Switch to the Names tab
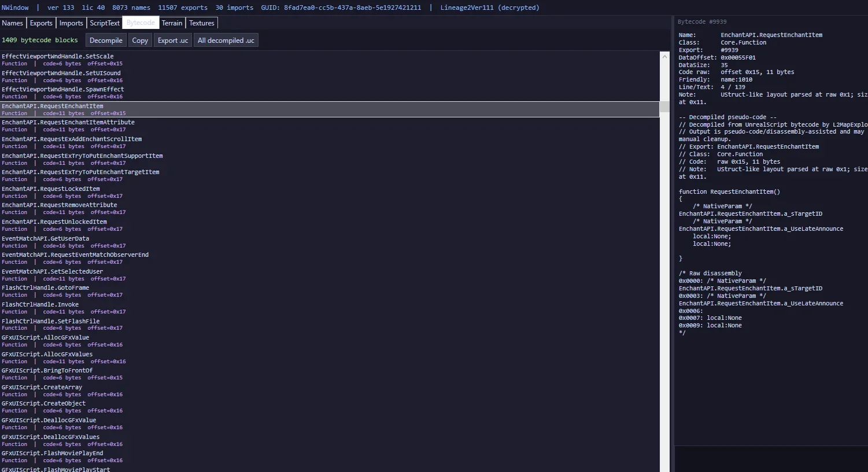 click(13, 23)
